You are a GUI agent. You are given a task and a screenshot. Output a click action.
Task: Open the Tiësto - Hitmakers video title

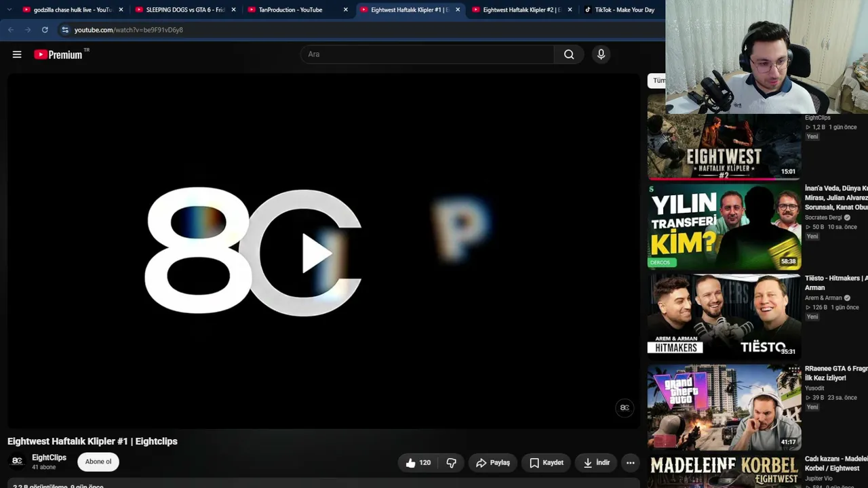pos(836,283)
